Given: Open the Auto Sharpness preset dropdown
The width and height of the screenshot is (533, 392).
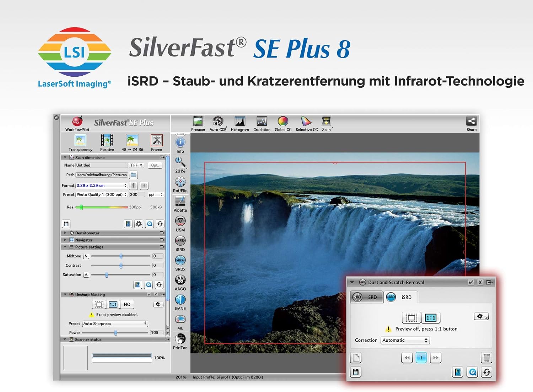Looking at the screenshot, I should [x=115, y=323].
